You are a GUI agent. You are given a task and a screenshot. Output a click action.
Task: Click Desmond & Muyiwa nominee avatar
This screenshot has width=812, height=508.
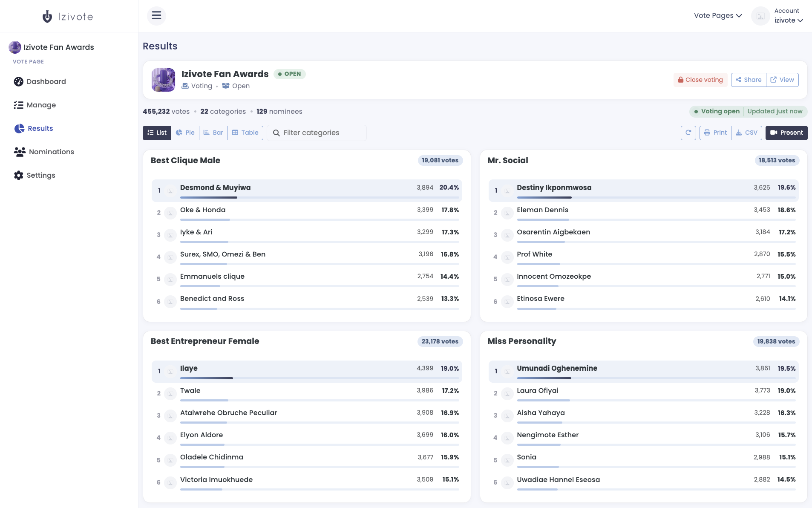tap(170, 190)
